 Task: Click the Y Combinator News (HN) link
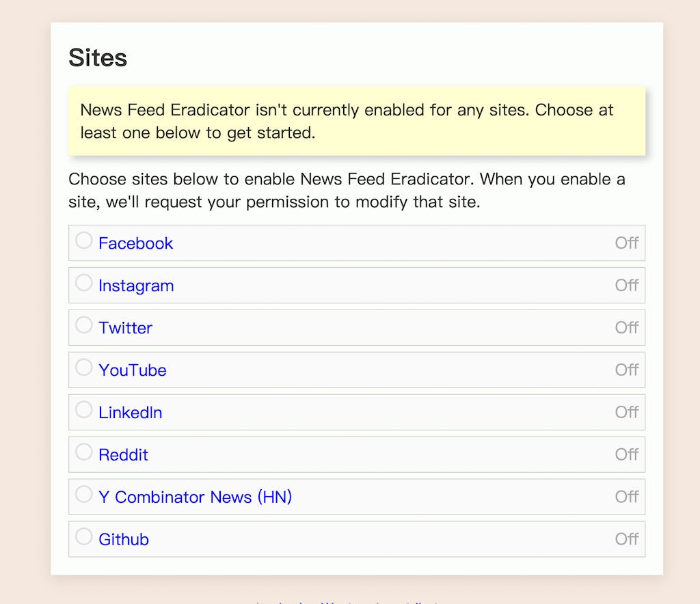point(195,497)
